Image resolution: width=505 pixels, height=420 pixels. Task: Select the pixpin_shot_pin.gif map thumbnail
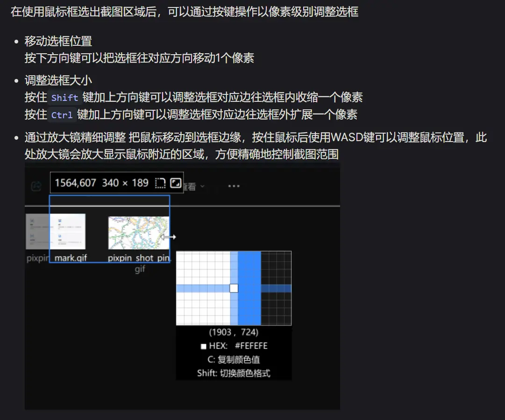coord(138,233)
